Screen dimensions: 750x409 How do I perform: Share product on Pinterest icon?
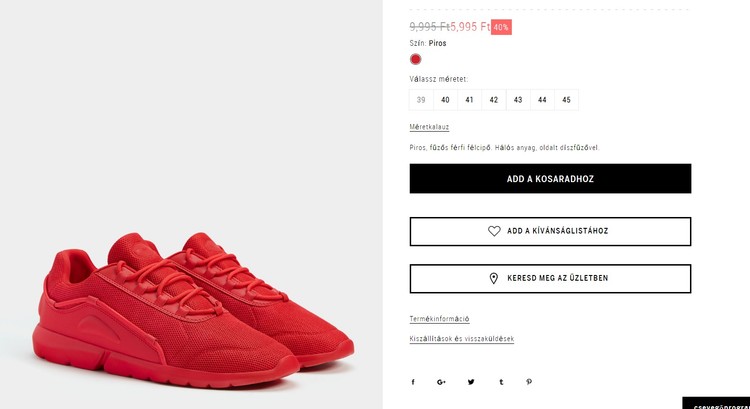pyautogui.click(x=529, y=382)
